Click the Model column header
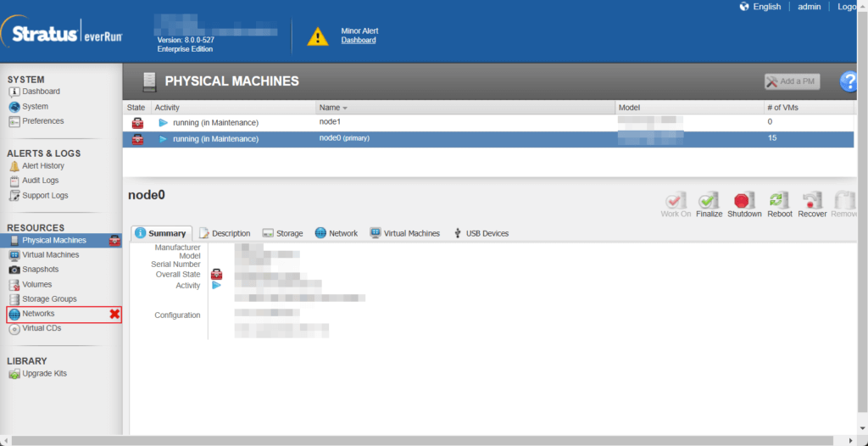The width and height of the screenshot is (868, 446). coord(688,108)
